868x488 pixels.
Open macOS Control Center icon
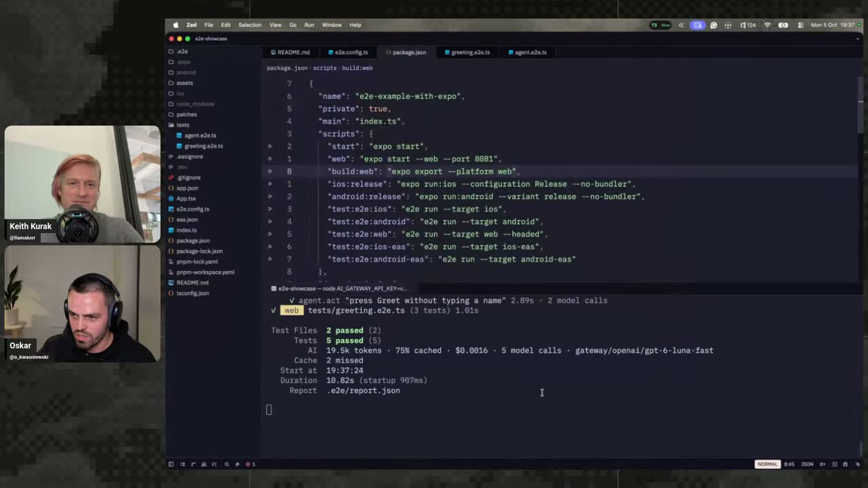click(x=800, y=25)
